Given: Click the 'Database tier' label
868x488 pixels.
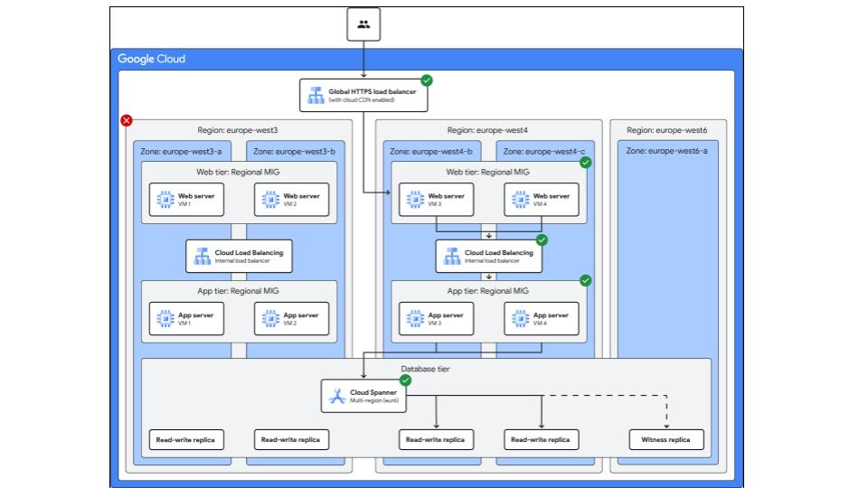Looking at the screenshot, I should (425, 369).
